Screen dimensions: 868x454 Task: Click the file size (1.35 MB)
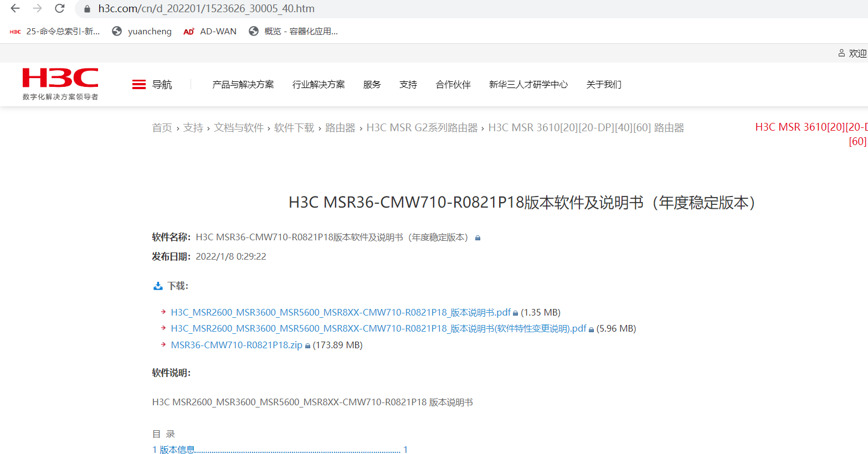tap(541, 312)
